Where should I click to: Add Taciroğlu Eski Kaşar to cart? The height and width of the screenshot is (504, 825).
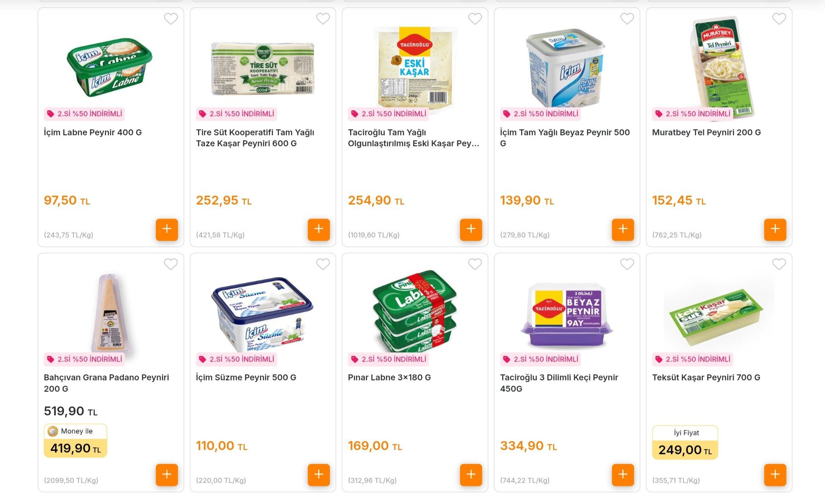(x=471, y=229)
